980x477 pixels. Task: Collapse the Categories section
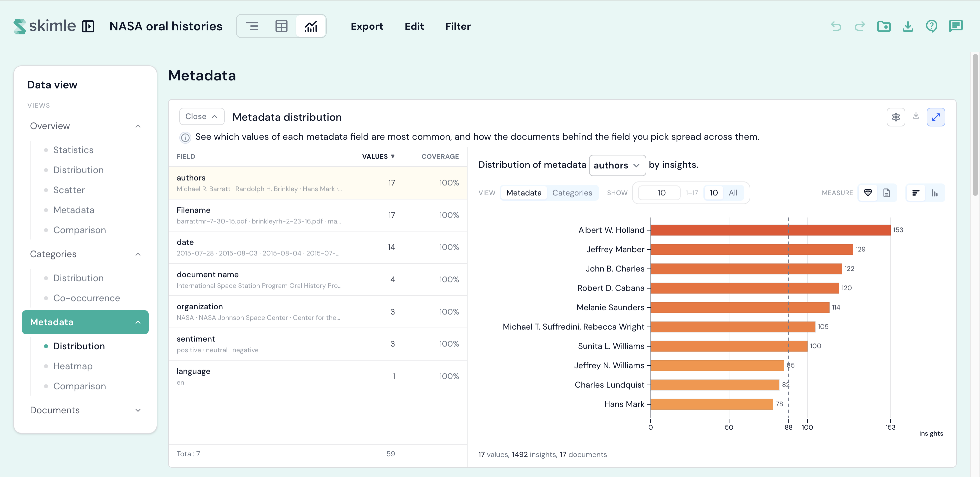(x=138, y=254)
